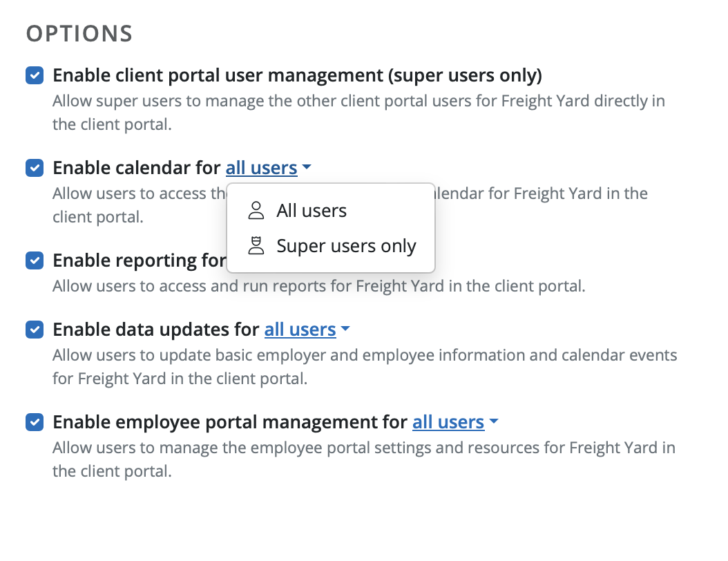Click the Enable calendar for label text

(138, 168)
